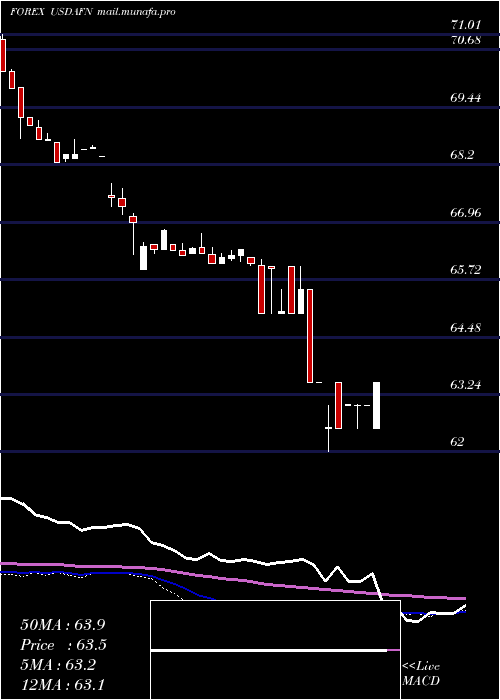Click the 63.24 price level label
The width and height of the screenshot is (500, 700).
point(466,384)
